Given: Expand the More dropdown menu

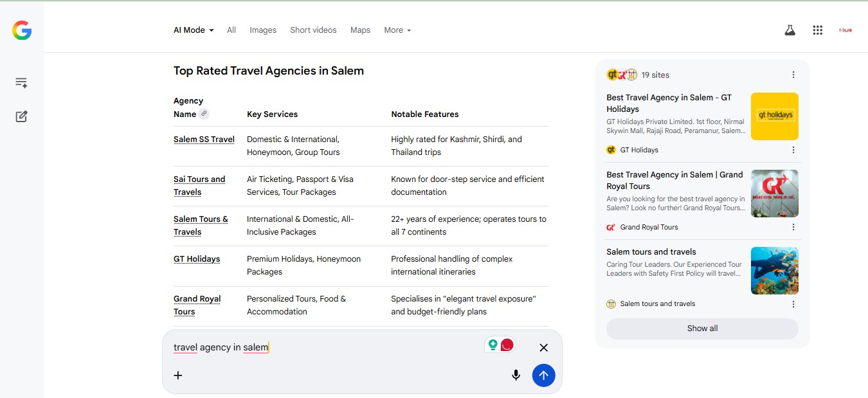Looking at the screenshot, I should 397,30.
